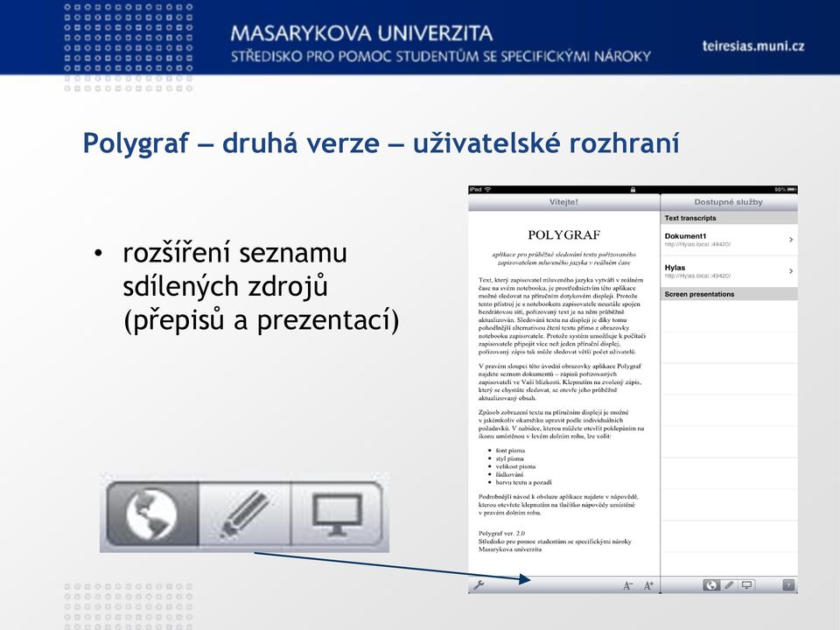Click the Vítejte! pane title
Image resolution: width=840 pixels, height=630 pixels.
point(563,202)
